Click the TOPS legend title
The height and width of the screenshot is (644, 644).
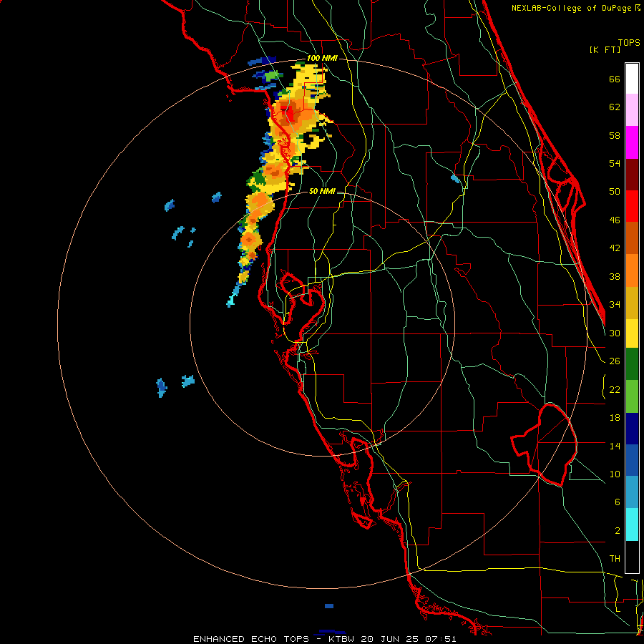pyautogui.click(x=629, y=42)
